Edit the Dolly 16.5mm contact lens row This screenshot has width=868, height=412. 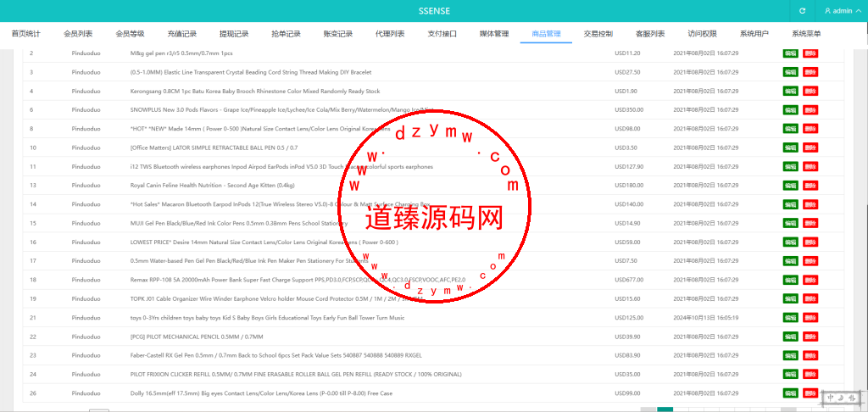click(791, 393)
